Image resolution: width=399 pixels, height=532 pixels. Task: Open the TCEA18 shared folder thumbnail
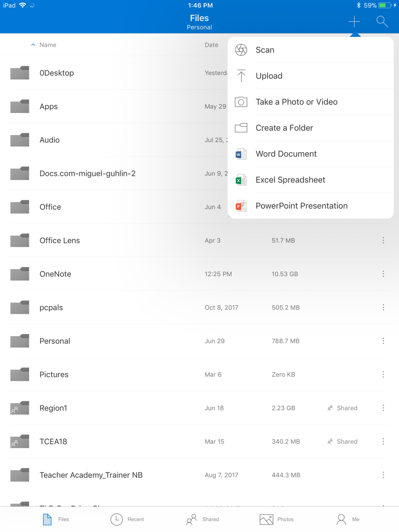pos(19,441)
